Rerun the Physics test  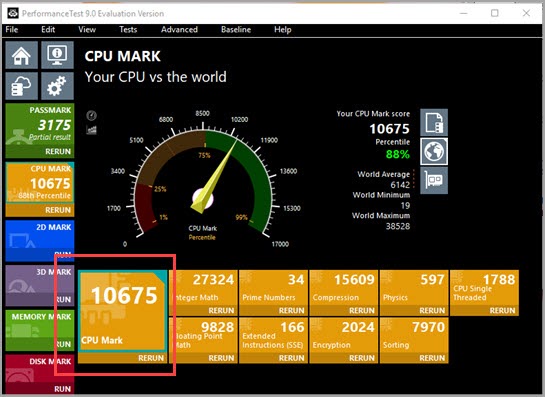coord(432,310)
